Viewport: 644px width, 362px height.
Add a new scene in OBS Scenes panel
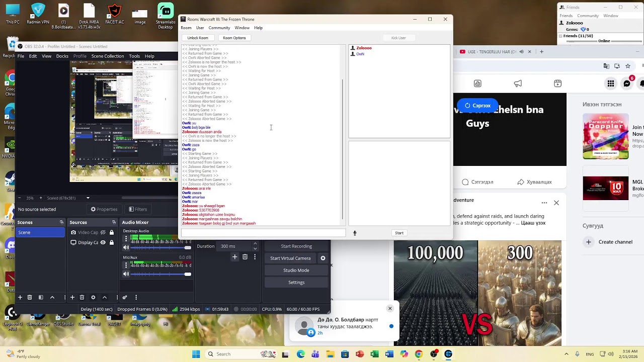(x=20, y=297)
